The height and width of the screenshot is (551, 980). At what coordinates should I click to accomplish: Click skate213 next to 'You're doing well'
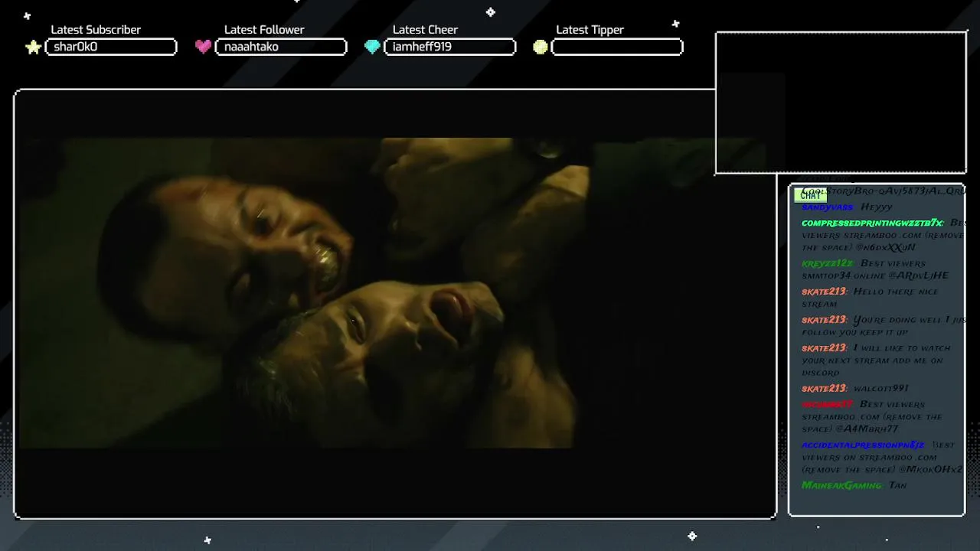tap(824, 320)
